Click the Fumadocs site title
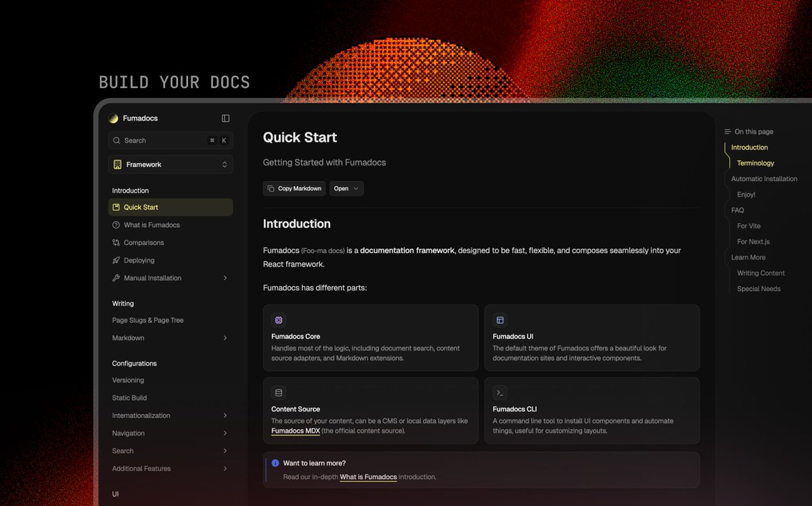The width and height of the screenshot is (812, 506). [140, 118]
